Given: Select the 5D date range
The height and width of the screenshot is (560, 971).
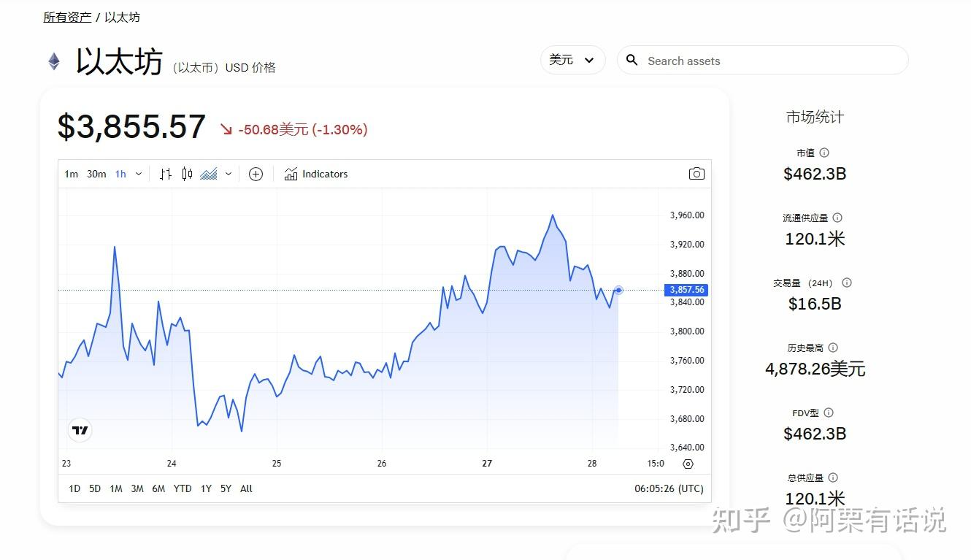Looking at the screenshot, I should (95, 488).
